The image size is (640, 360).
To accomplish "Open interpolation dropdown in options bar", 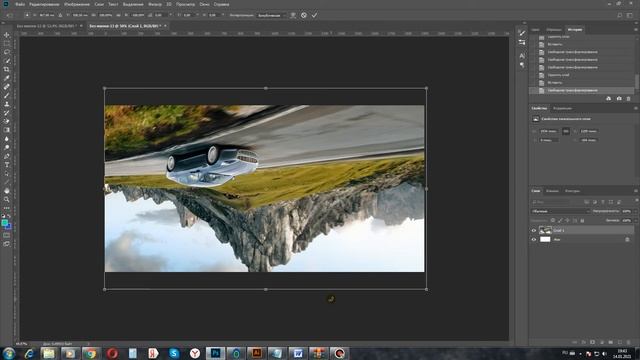I will point(271,15).
